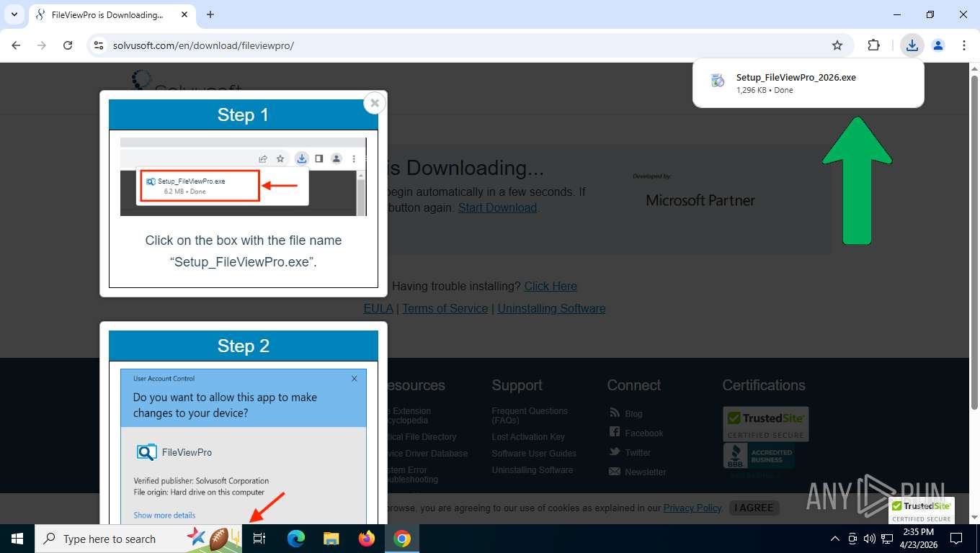Image resolution: width=980 pixels, height=553 pixels.
Task: Open the Windows Start menu
Action: coord(17,539)
